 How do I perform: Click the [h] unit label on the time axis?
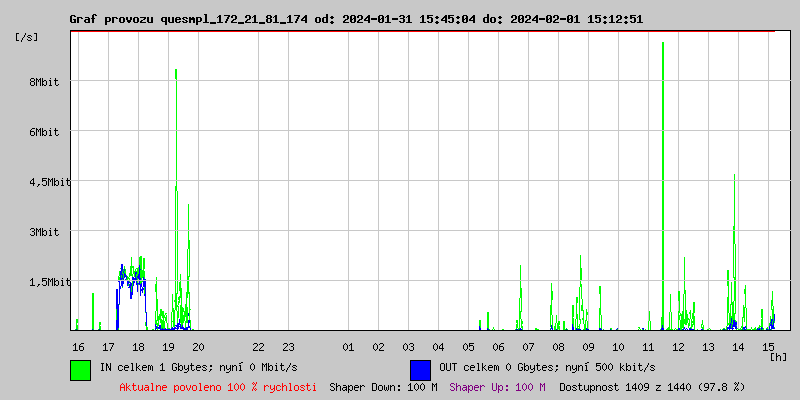pyautogui.click(x=778, y=357)
